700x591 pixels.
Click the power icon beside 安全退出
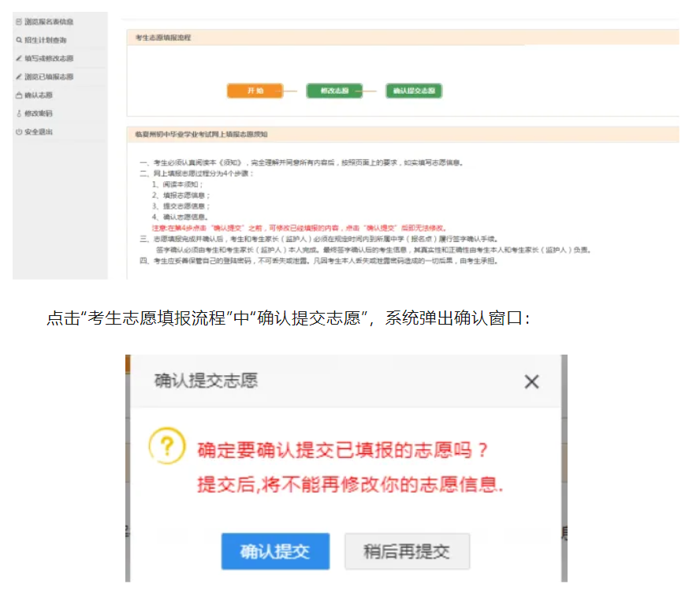click(19, 132)
